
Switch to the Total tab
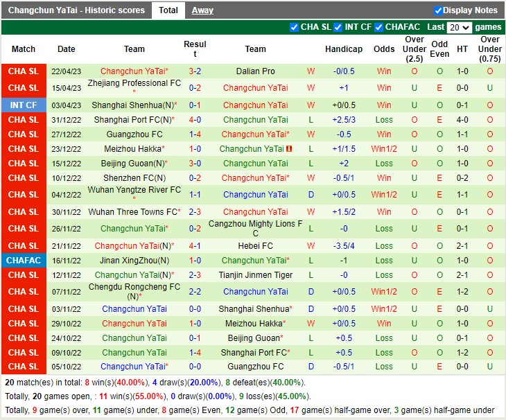pyautogui.click(x=168, y=10)
